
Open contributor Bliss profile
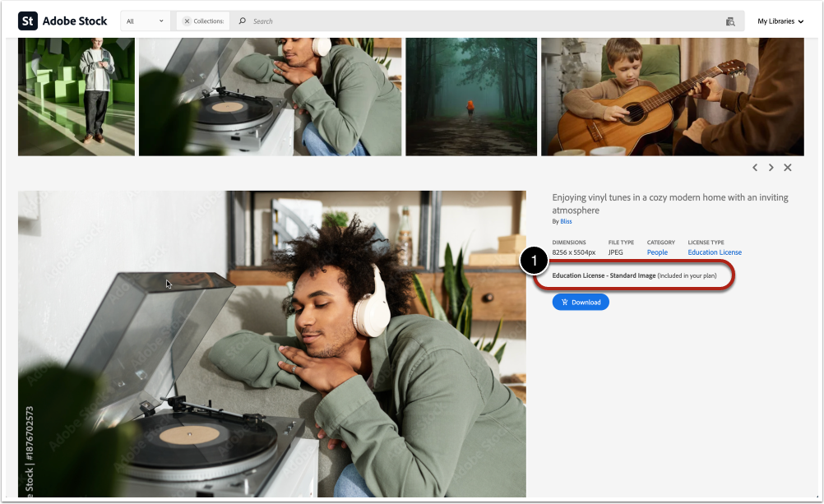click(x=566, y=220)
